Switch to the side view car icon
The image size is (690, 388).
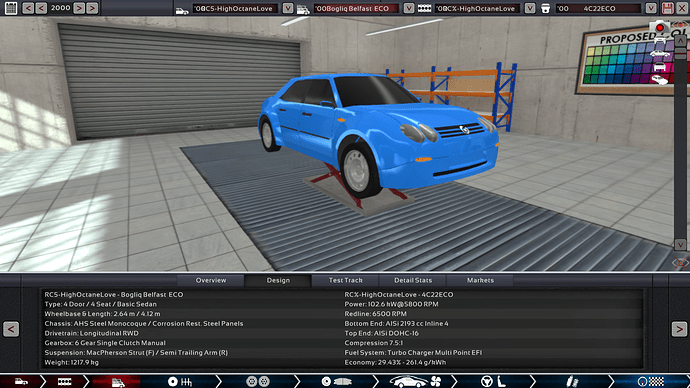[660, 54]
